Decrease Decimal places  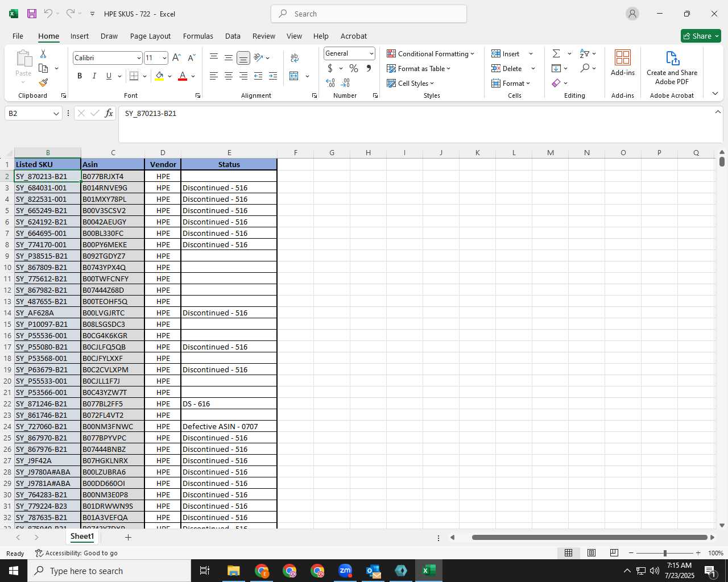coord(345,83)
